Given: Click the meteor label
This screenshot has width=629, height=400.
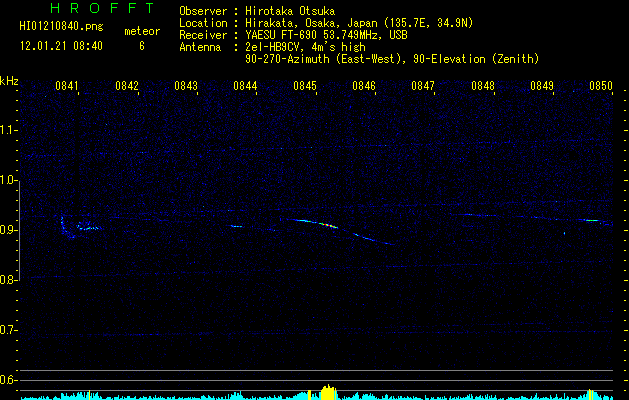Looking at the screenshot, I should click(x=142, y=31).
